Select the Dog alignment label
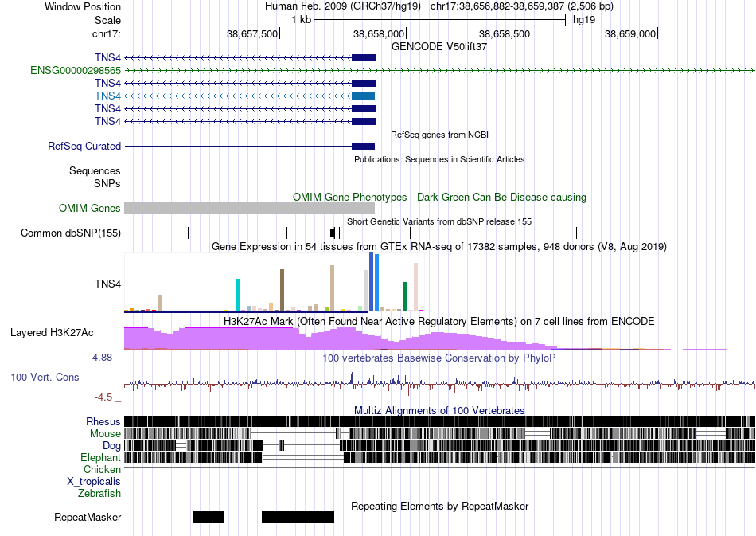This screenshot has width=756, height=536. point(111,445)
